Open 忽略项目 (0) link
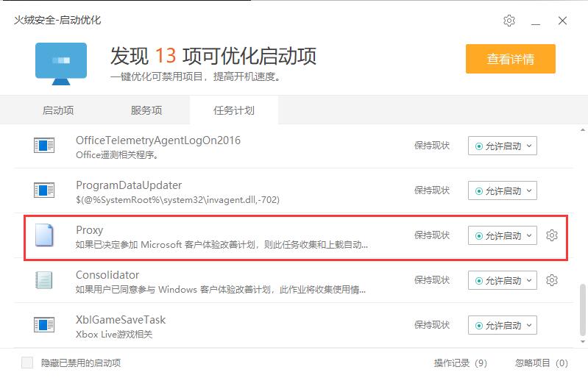The width and height of the screenshot is (588, 378). coord(542,363)
